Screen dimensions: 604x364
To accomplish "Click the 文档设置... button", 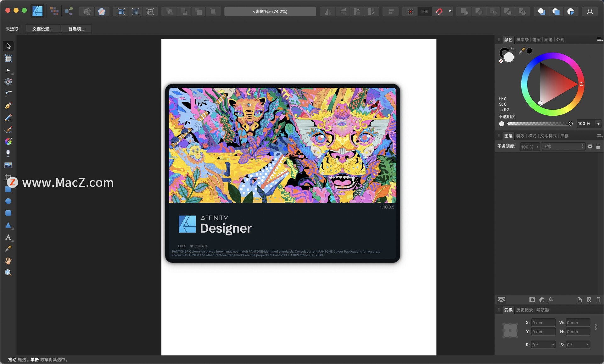I will point(42,29).
